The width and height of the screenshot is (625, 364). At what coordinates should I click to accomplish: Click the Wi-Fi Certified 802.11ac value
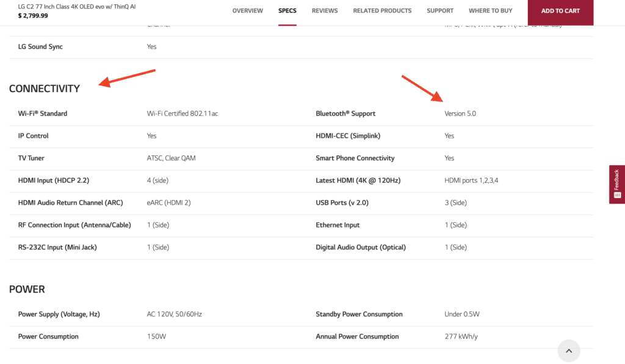tap(182, 113)
